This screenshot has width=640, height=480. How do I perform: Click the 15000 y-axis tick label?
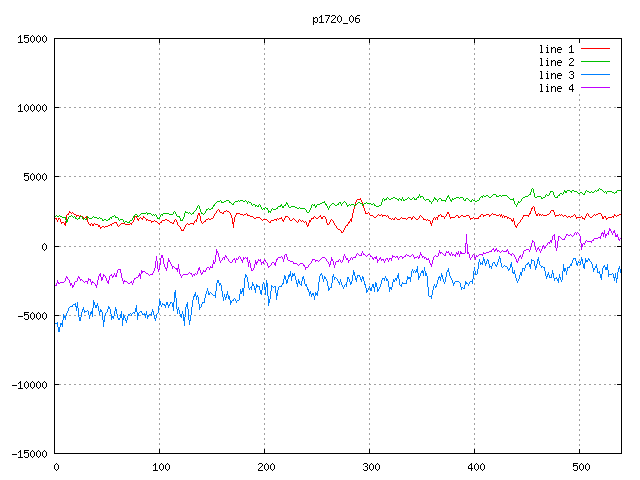32,39
